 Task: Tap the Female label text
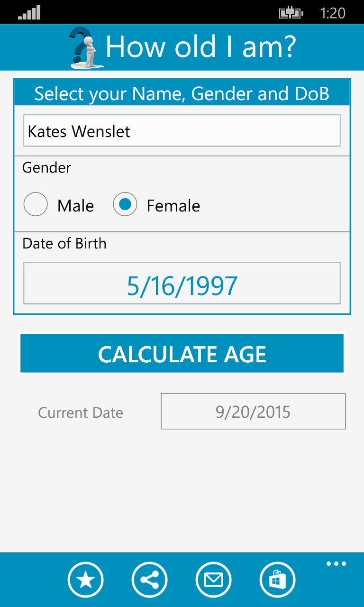(x=173, y=206)
